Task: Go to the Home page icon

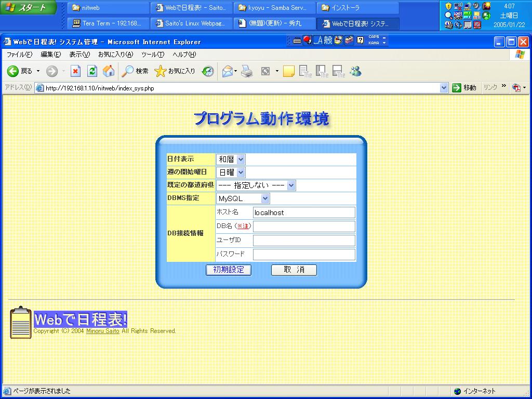Action: 108,71
